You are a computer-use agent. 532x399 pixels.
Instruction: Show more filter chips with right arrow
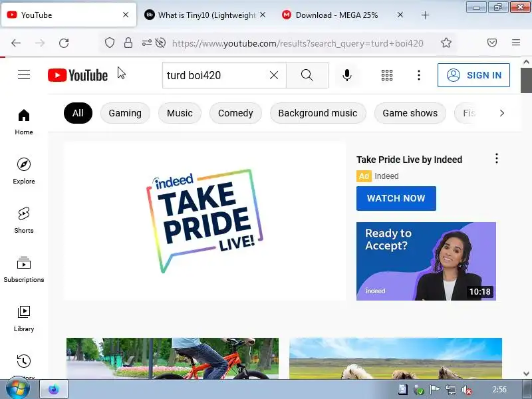coord(502,113)
